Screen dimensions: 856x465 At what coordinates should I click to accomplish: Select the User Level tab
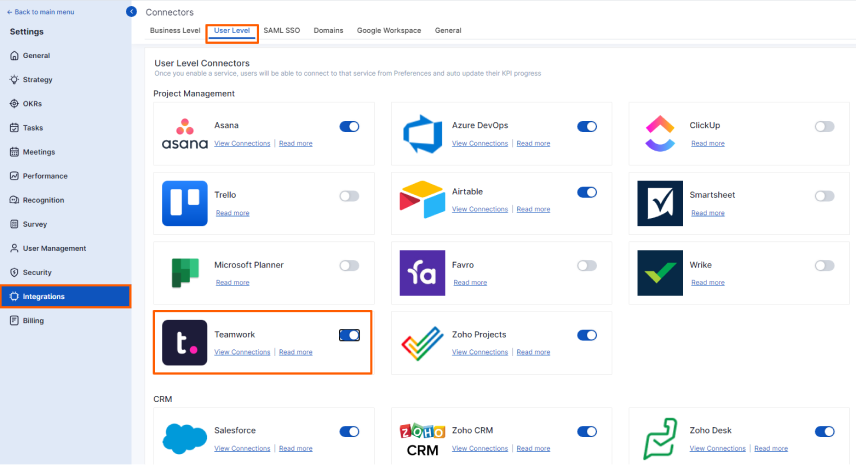tap(232, 31)
